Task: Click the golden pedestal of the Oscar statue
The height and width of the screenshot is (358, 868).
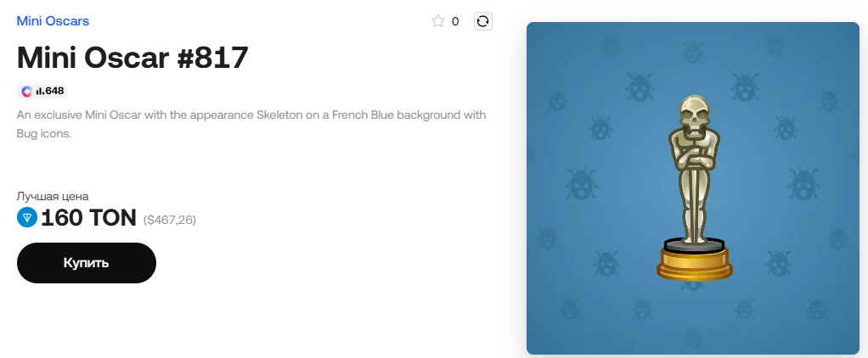Action: [x=694, y=262]
